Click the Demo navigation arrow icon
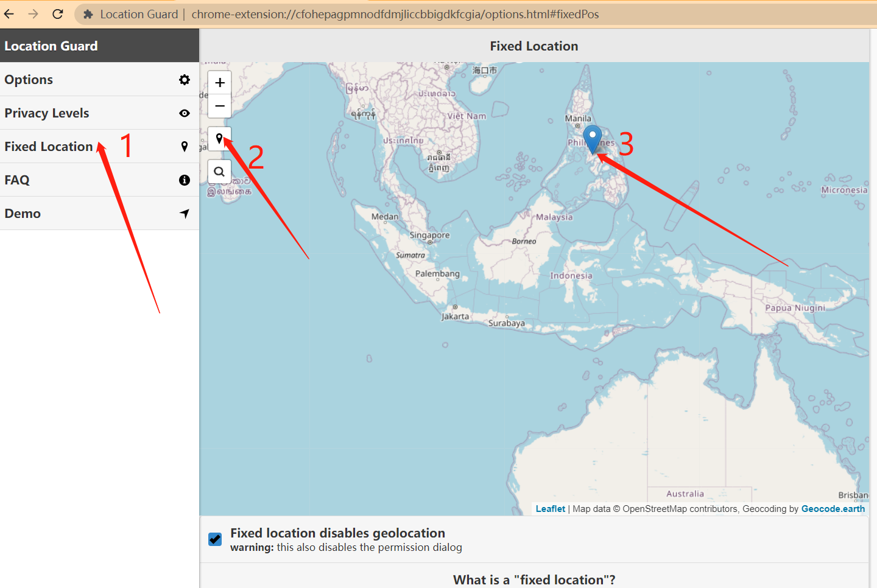This screenshot has height=588, width=877. [185, 214]
